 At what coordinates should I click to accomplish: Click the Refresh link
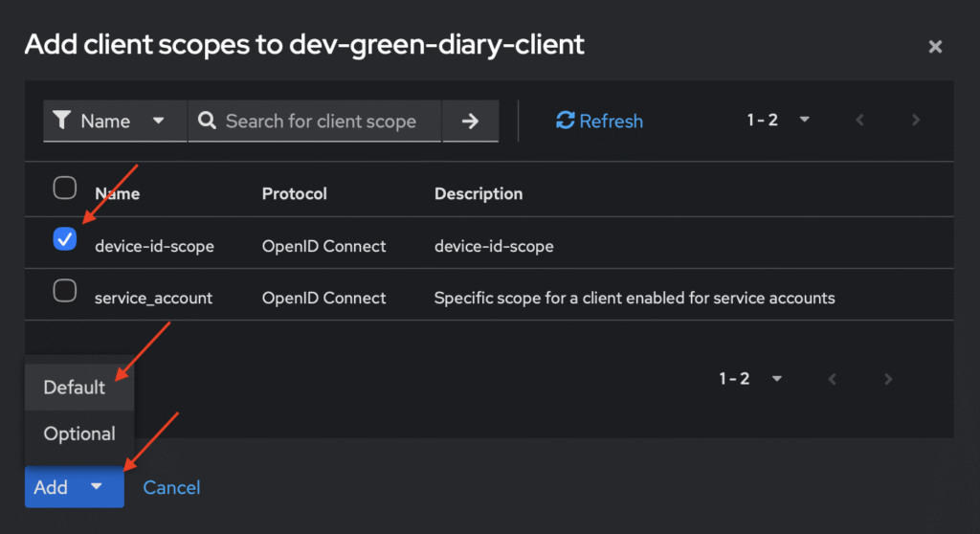coord(599,122)
